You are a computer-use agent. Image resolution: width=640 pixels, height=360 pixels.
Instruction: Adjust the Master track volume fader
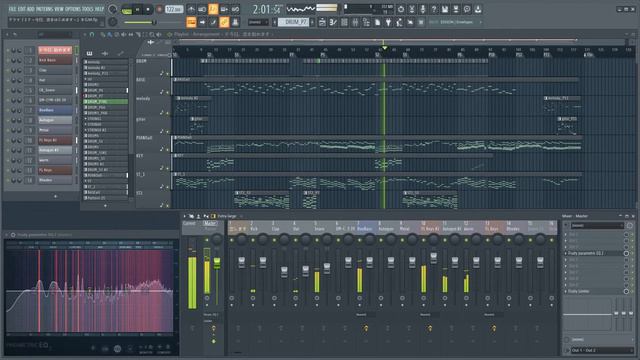click(217, 263)
